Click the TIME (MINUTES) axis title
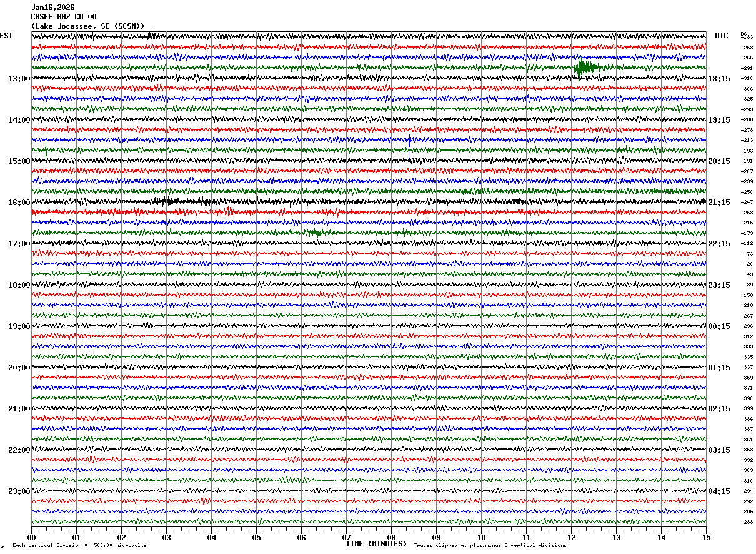The width and height of the screenshot is (756, 554). [376, 544]
